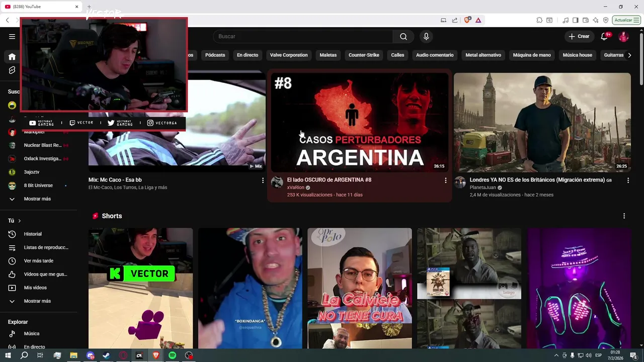The height and width of the screenshot is (362, 644).
Task: Open Spotify from the taskbar
Action: pos(172,355)
